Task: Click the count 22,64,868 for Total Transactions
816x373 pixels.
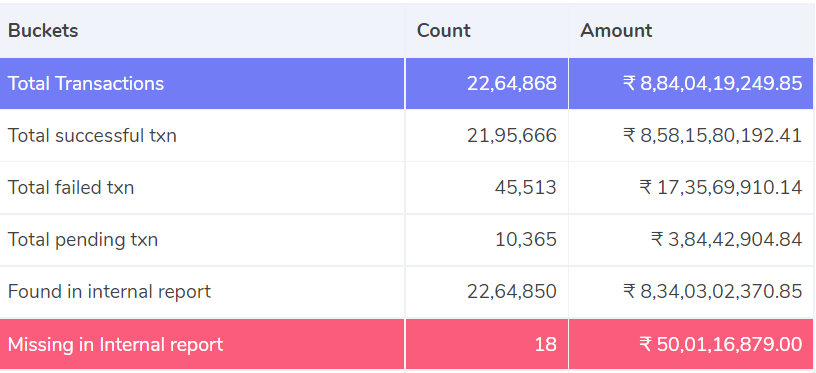Action: pyautogui.click(x=512, y=83)
